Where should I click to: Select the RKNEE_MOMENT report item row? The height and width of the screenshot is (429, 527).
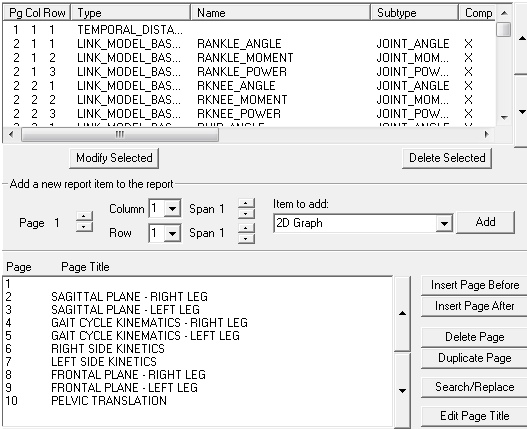point(249,100)
